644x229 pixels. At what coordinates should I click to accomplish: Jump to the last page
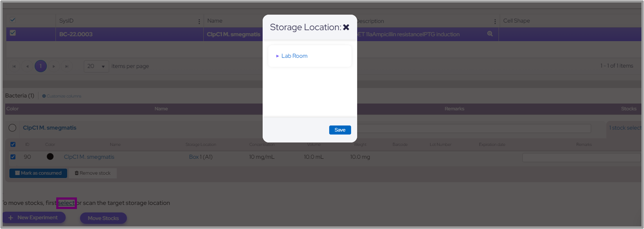point(67,66)
